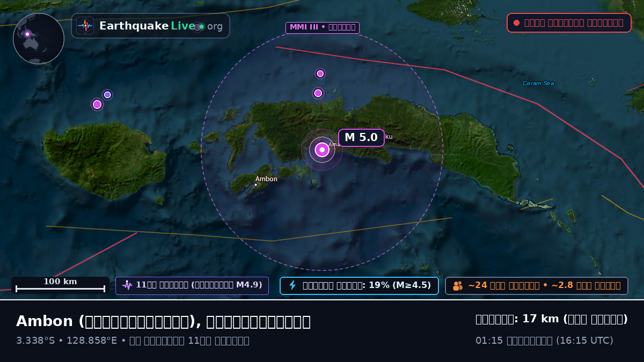Select the small blue-violet quake marker northwest of Buru

[x=107, y=94]
